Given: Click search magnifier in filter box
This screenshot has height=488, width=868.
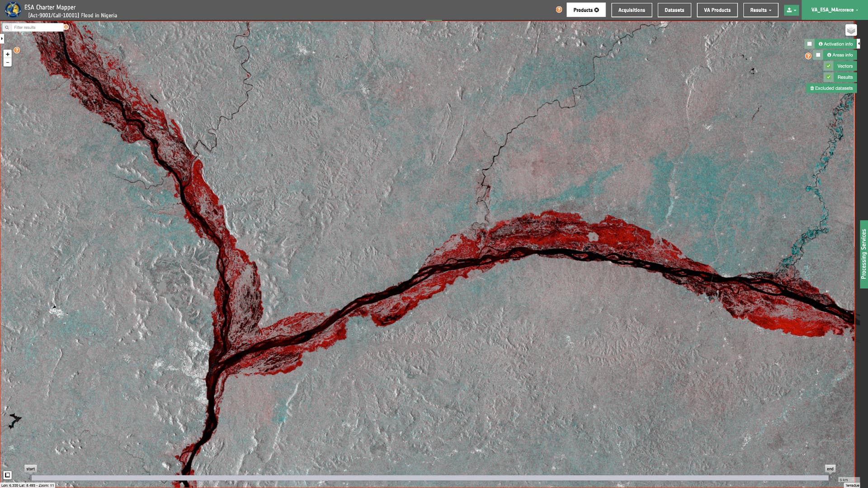Looking at the screenshot, I should click(7, 28).
